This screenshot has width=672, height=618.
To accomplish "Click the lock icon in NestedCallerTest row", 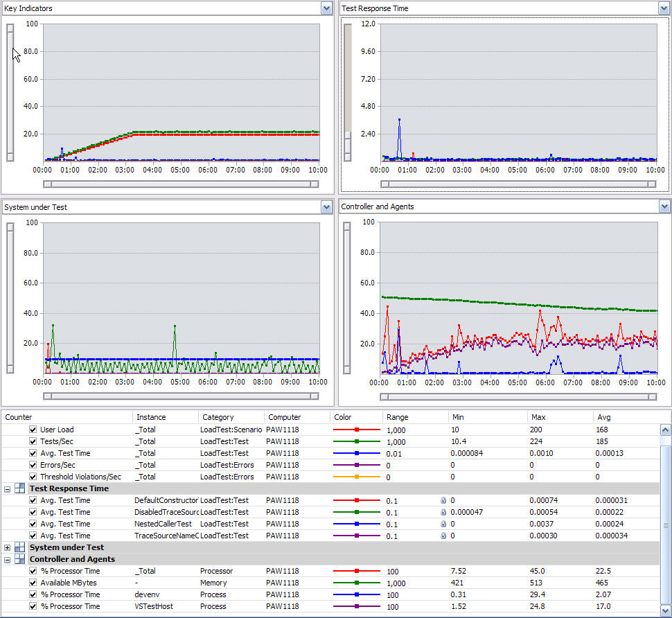I will point(443,524).
